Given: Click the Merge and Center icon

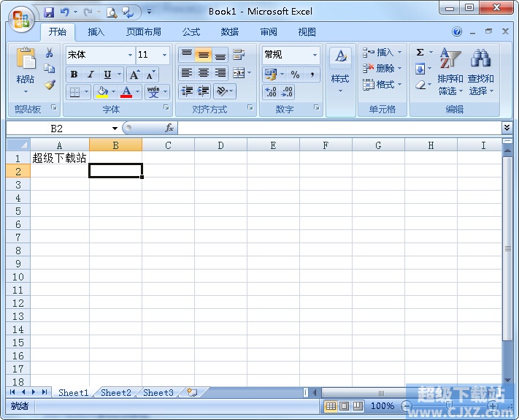Looking at the screenshot, I should tap(239, 73).
